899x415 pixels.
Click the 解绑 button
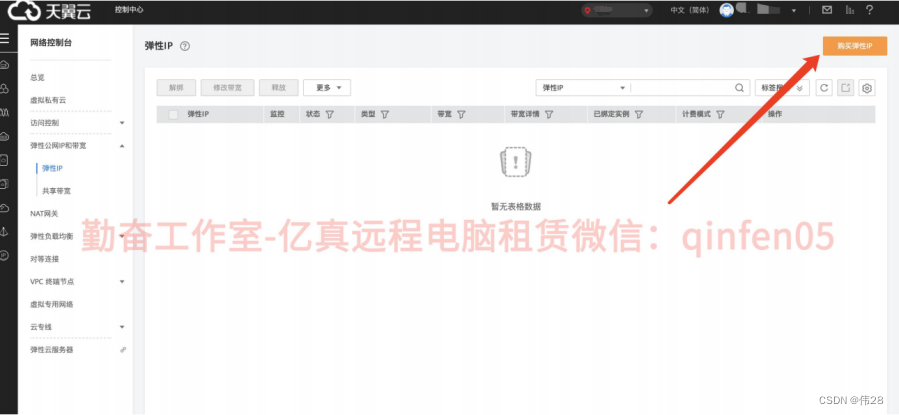[176, 88]
